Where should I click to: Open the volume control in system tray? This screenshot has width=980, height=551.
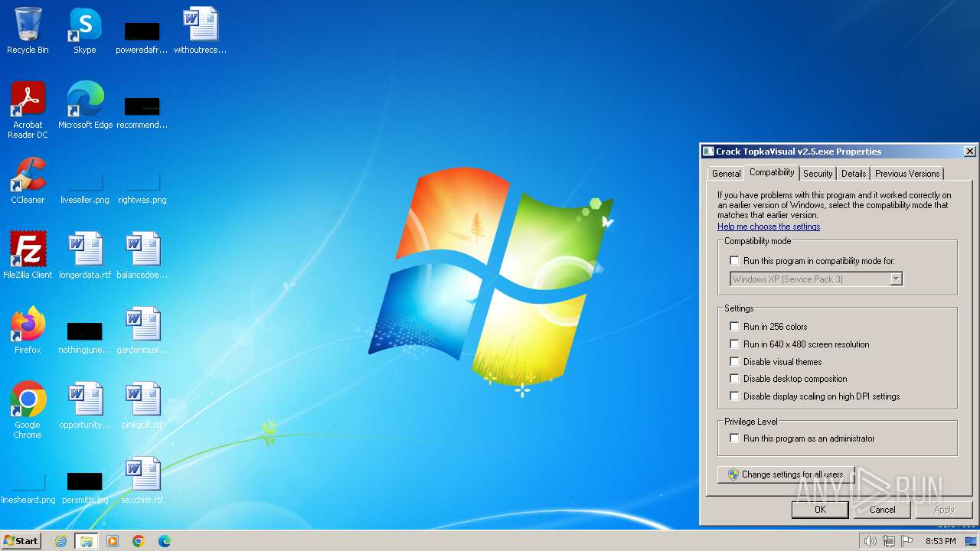[870, 541]
